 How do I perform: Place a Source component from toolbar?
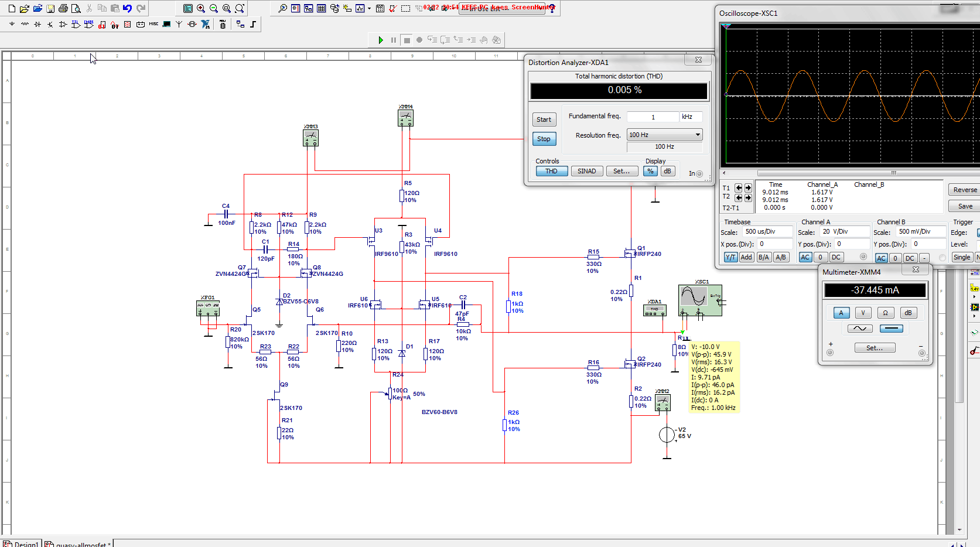[12, 24]
